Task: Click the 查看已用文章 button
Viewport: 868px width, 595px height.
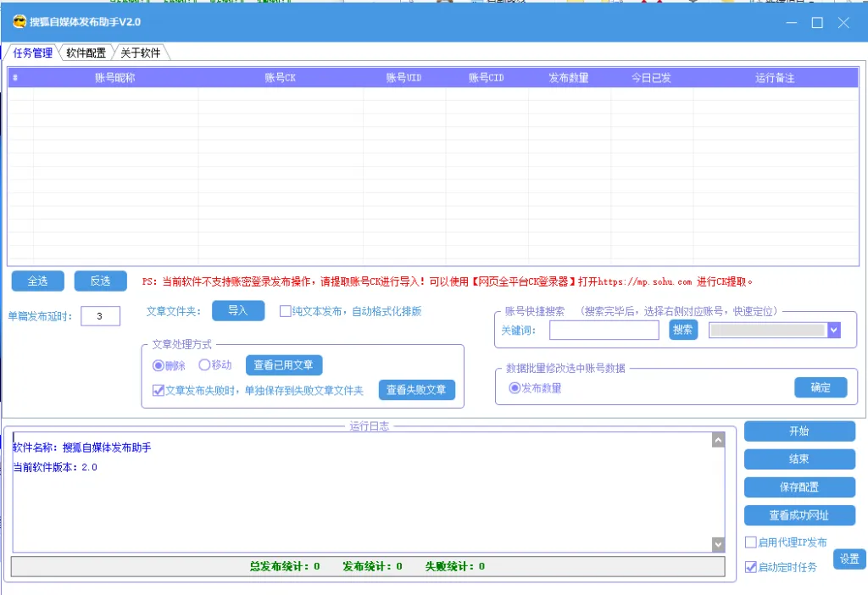Action: click(283, 365)
